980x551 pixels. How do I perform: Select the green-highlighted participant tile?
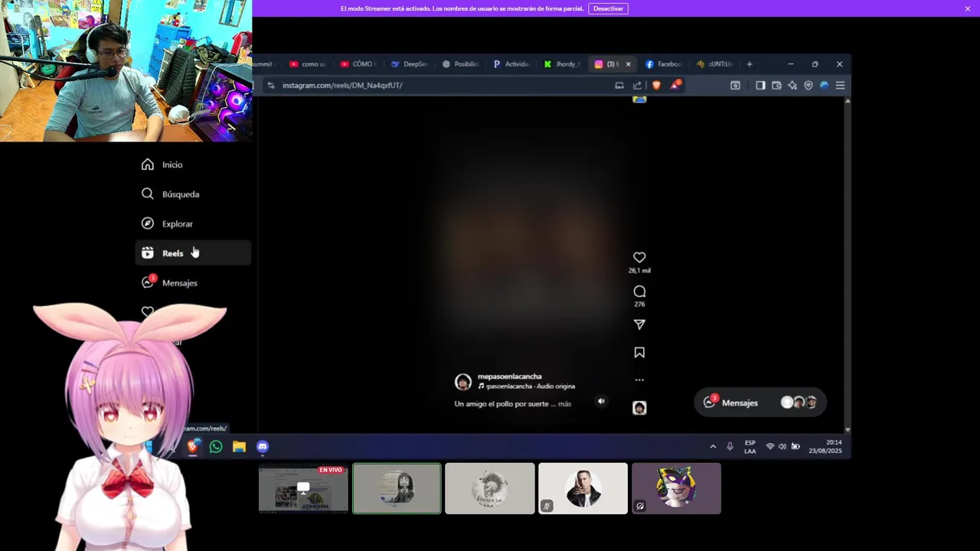coord(397,488)
